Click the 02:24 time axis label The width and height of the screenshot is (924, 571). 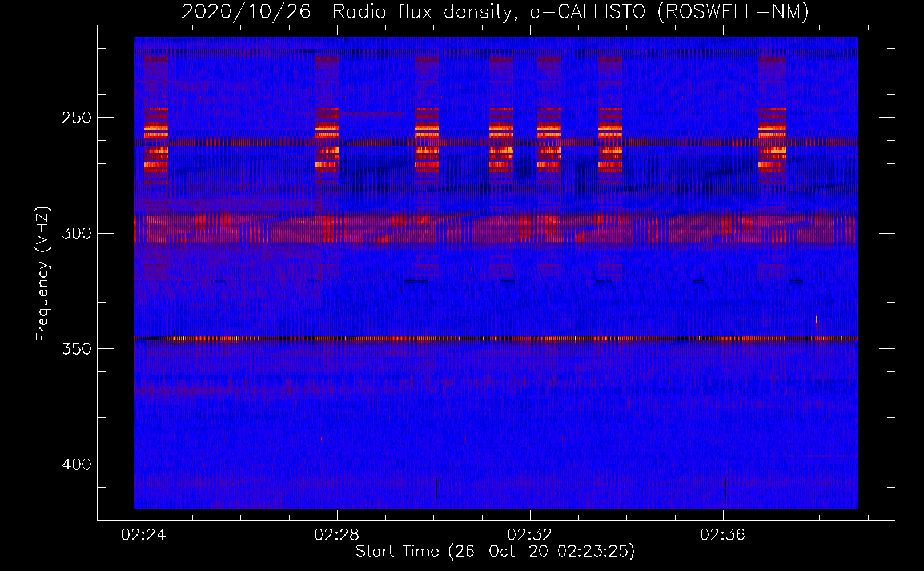tap(144, 534)
